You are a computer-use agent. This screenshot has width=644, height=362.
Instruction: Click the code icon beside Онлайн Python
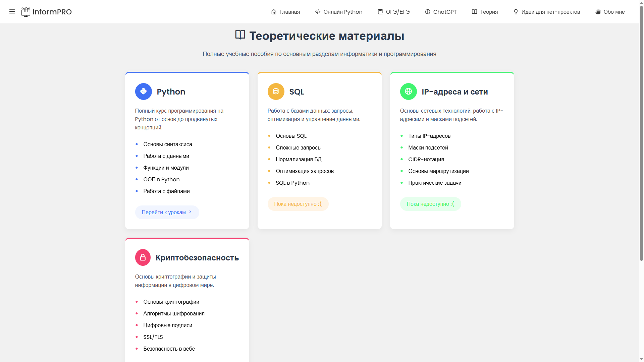(x=318, y=12)
